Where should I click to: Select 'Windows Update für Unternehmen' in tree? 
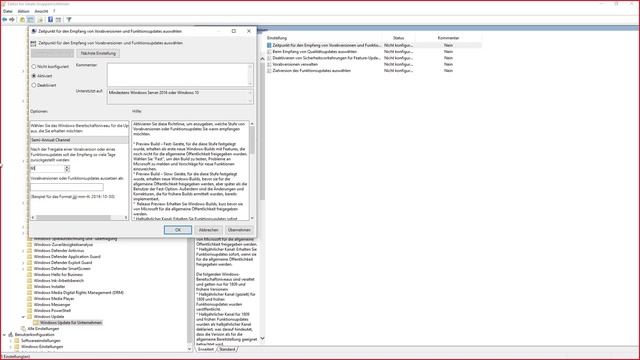[x=71, y=322]
